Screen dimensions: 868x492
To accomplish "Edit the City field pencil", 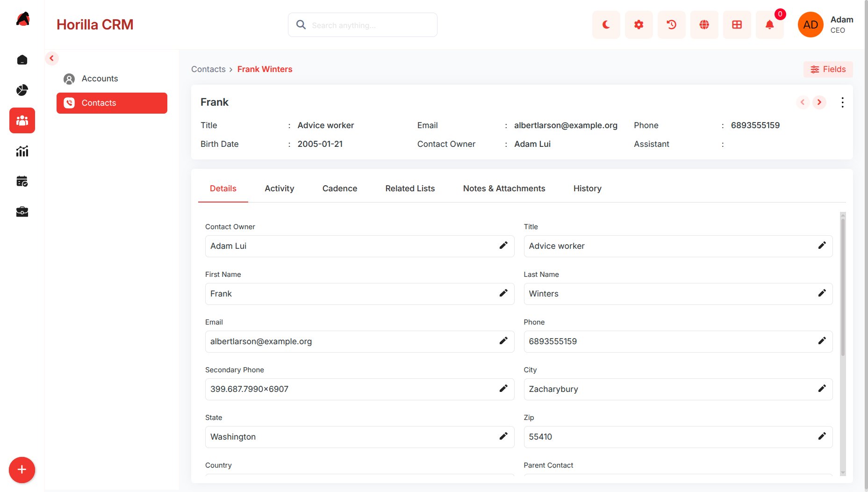I will tap(822, 389).
